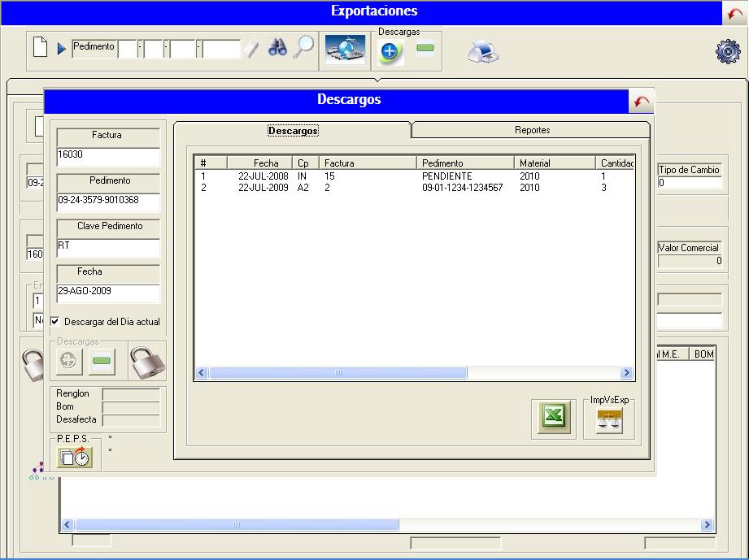Click the Tipo de Cambio field
The height and width of the screenshot is (560, 749).
point(690,183)
